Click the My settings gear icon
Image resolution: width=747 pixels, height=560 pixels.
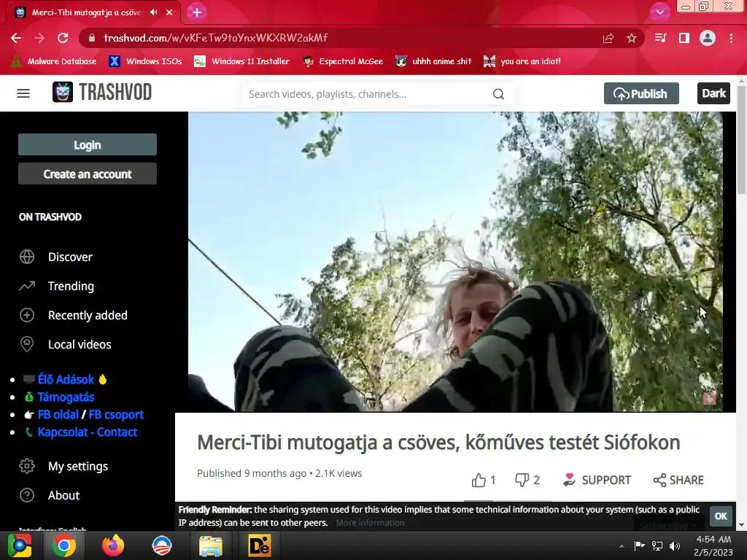[27, 466]
